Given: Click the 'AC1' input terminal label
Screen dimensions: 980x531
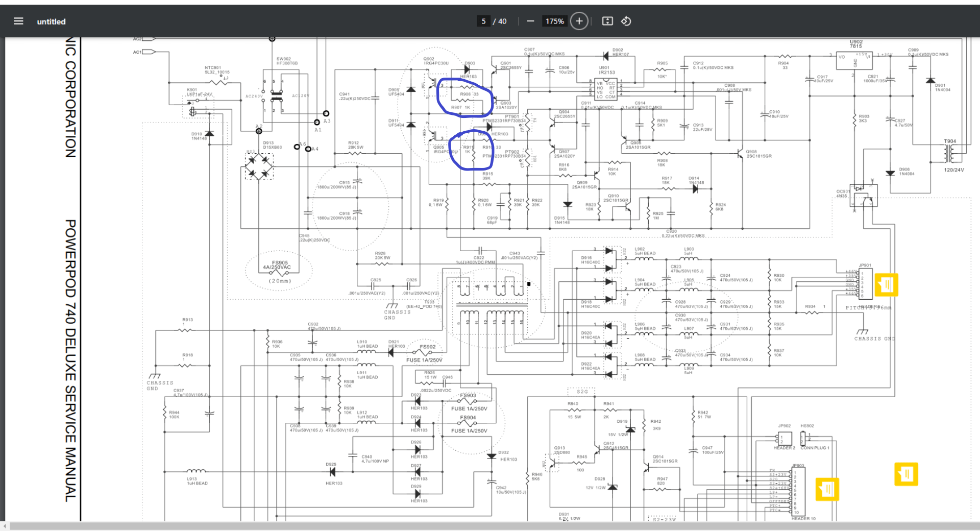Looking at the screenshot, I should [137, 52].
